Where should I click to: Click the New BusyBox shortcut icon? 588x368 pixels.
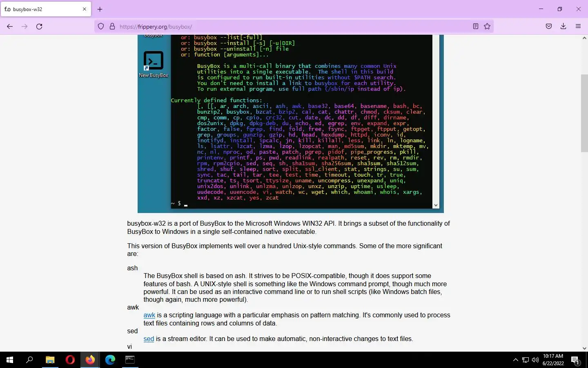154,64
